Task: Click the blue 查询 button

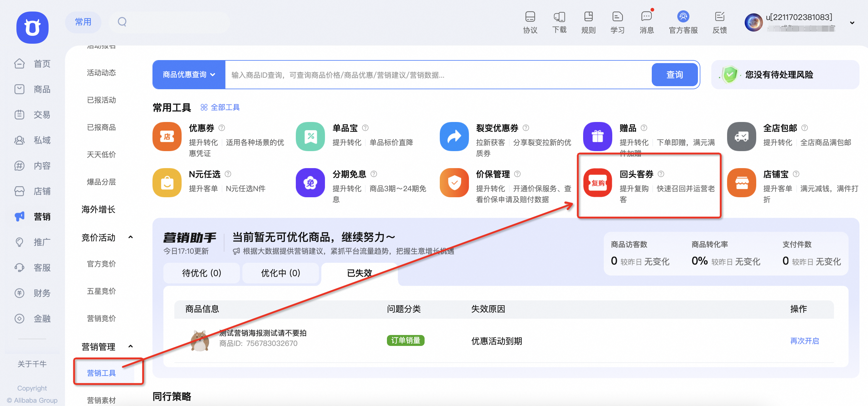Action: pyautogui.click(x=675, y=75)
